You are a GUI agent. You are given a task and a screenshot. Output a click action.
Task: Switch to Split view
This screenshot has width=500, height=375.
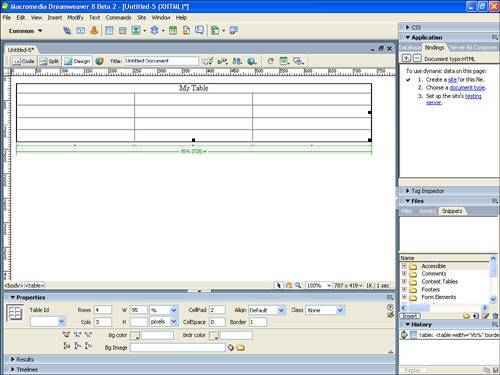49,61
